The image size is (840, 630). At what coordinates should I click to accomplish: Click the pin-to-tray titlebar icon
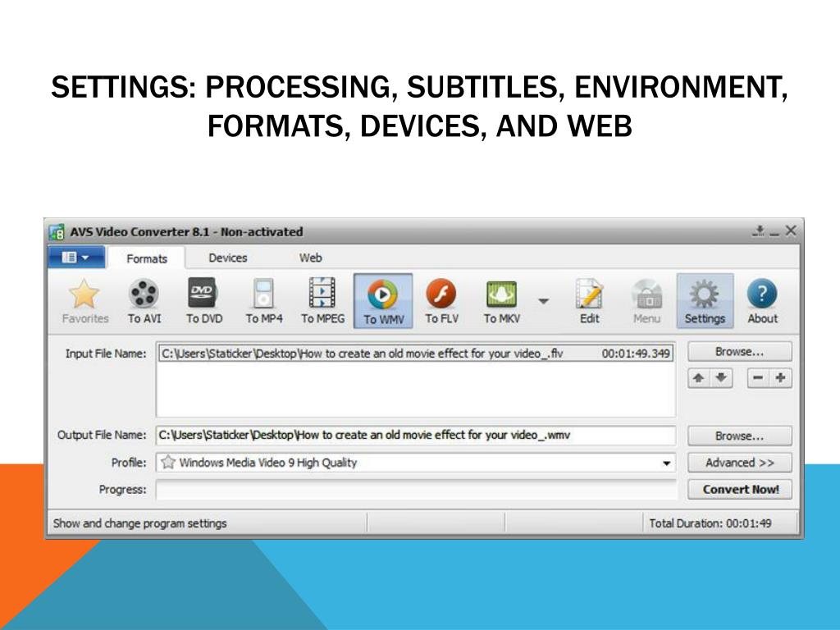(758, 231)
